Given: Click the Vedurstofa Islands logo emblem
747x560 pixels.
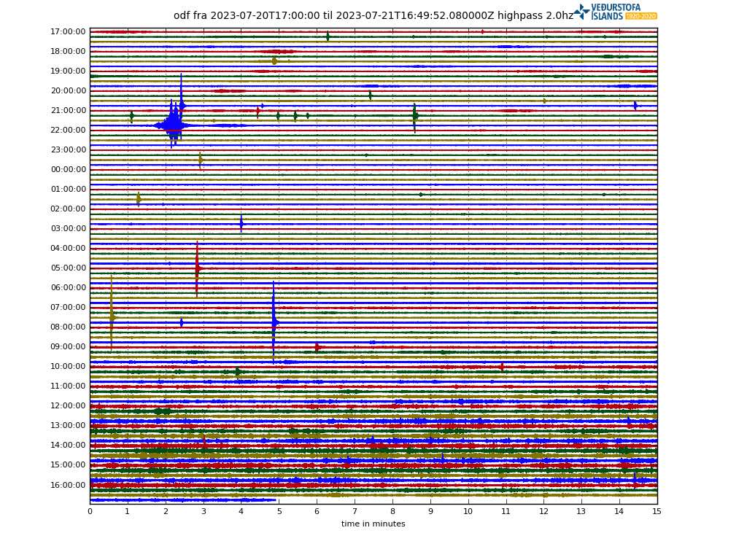Looking at the screenshot, I should pyautogui.click(x=581, y=12).
